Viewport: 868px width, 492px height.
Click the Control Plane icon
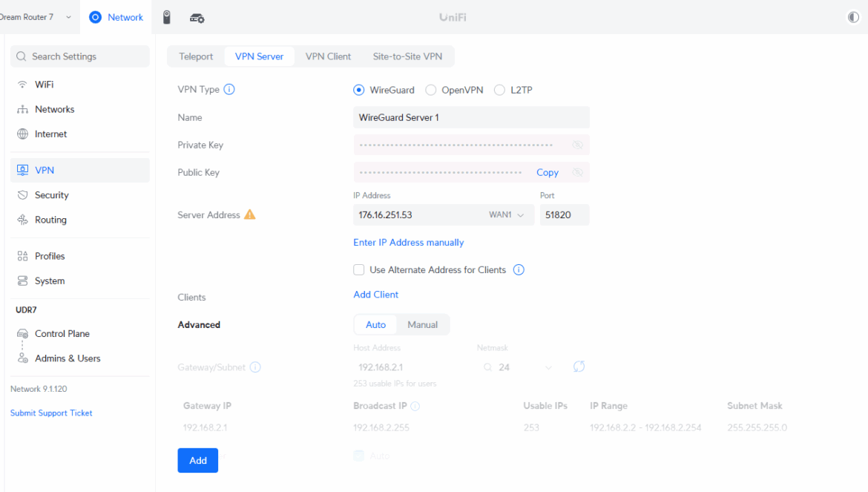coord(23,334)
